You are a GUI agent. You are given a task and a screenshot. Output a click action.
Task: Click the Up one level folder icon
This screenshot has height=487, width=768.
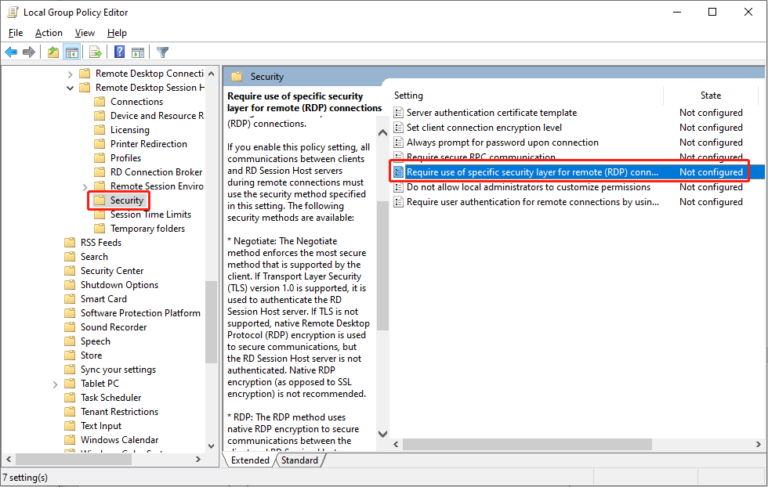click(x=53, y=52)
